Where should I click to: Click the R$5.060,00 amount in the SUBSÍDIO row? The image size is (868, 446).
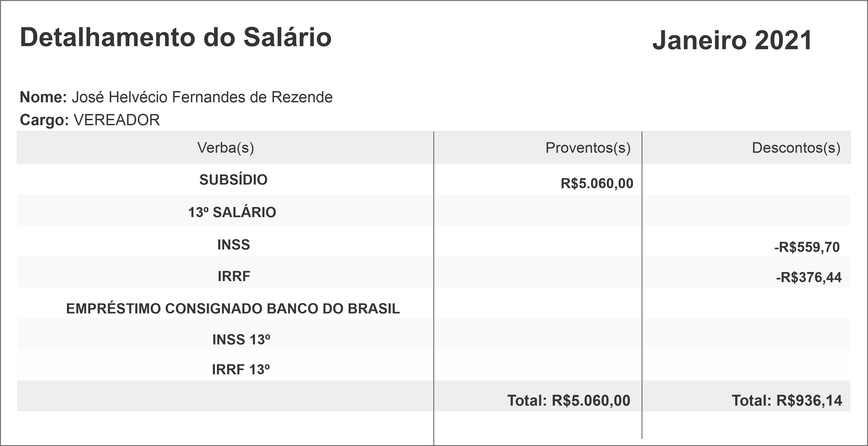click(x=597, y=184)
